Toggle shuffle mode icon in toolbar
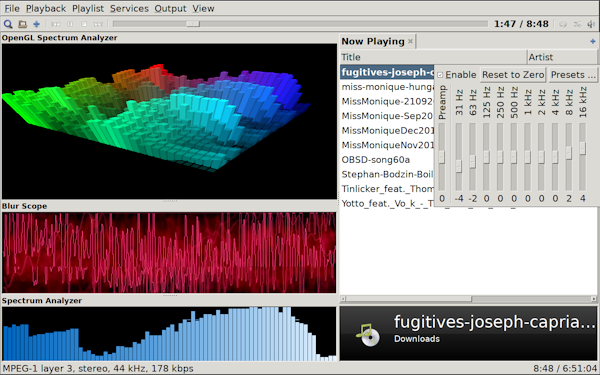This screenshot has height=375, width=600. 577,24
